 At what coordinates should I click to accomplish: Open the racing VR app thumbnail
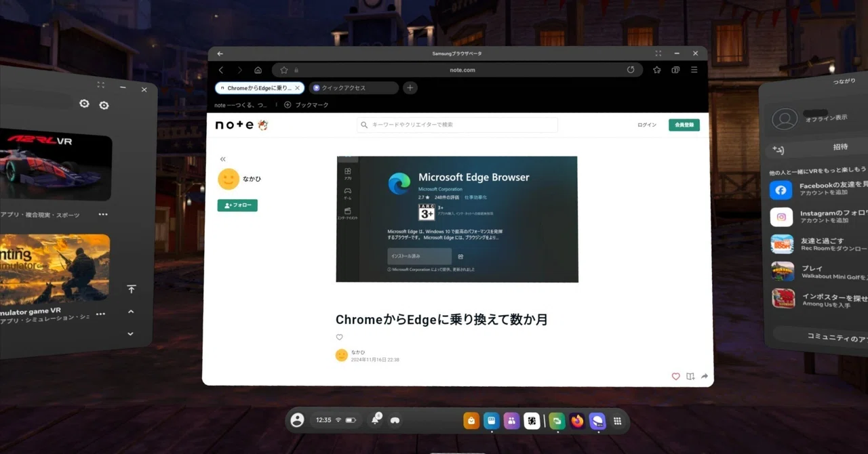(x=56, y=165)
